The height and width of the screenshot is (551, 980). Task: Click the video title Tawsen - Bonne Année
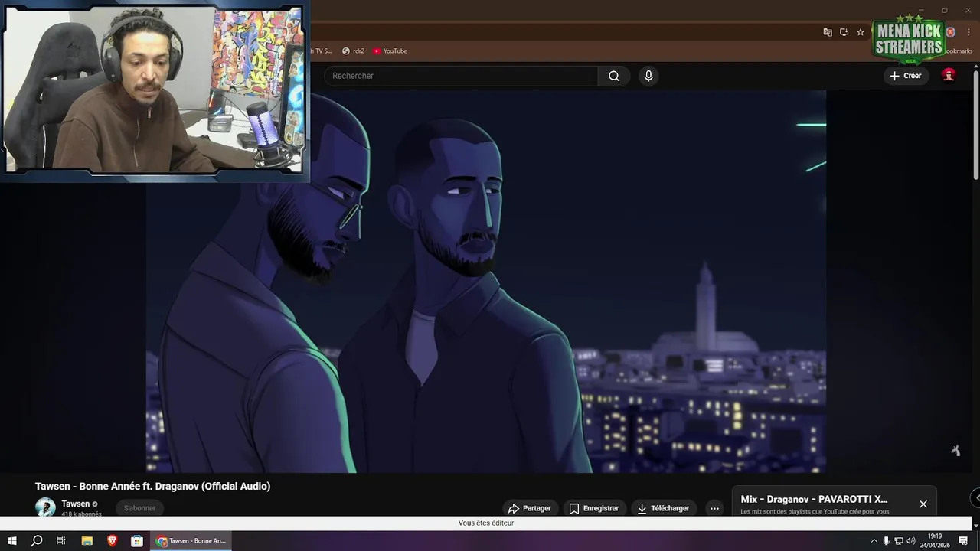(152, 486)
